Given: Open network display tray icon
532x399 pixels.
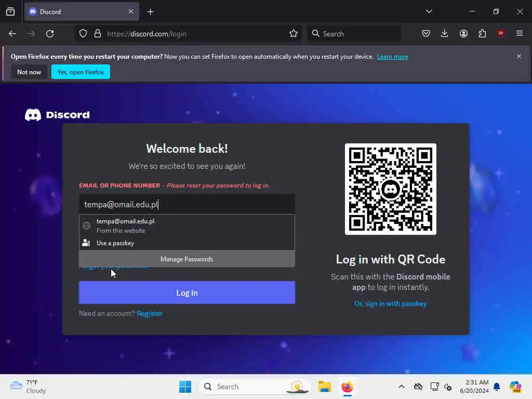Looking at the screenshot, I should 434,387.
